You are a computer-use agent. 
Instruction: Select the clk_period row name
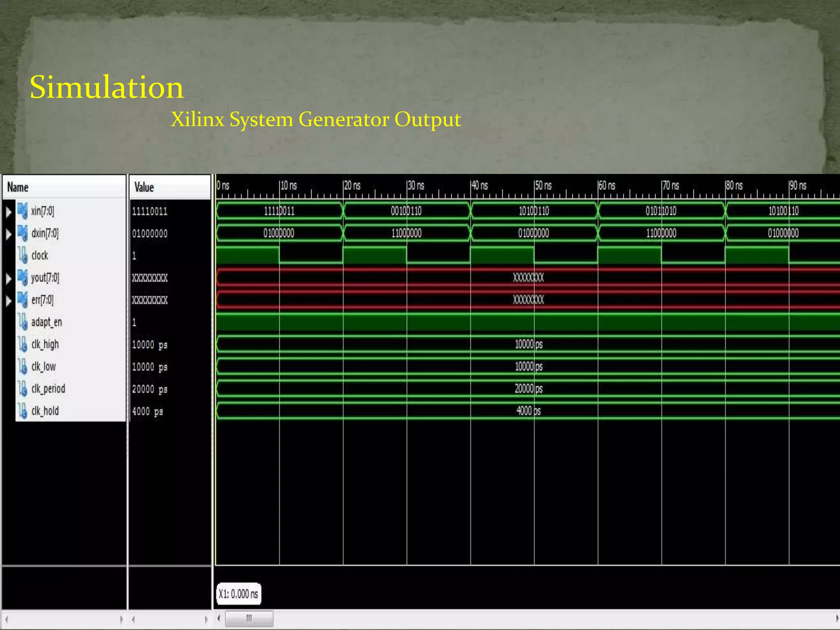coord(48,389)
